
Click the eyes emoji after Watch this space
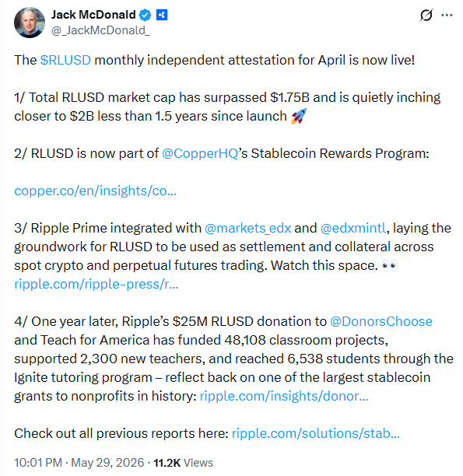coord(390,266)
